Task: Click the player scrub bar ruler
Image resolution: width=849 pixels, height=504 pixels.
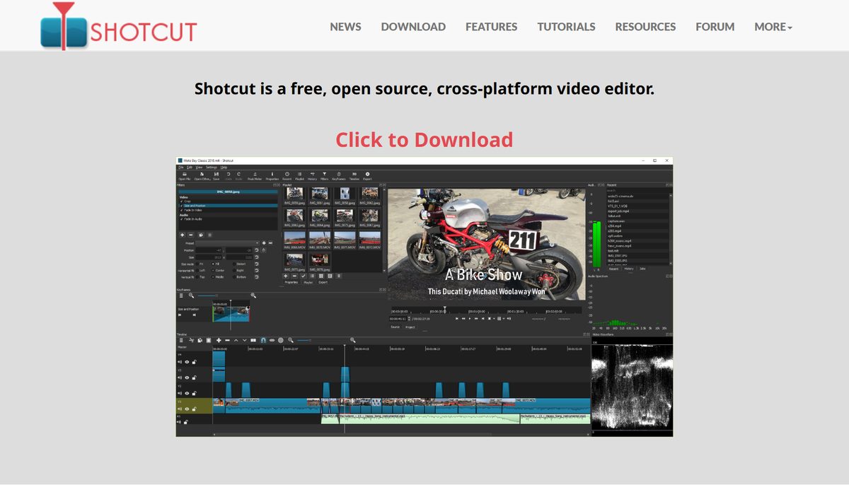Action: (x=487, y=310)
